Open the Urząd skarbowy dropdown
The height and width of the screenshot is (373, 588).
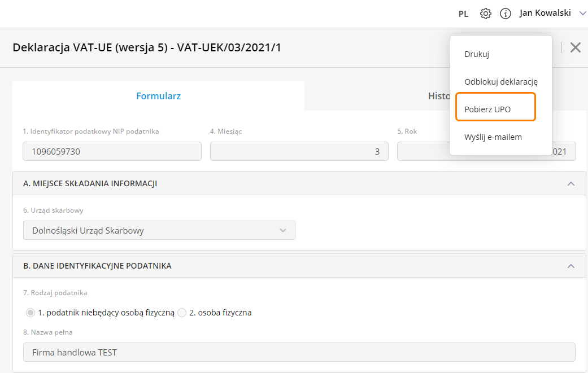[x=159, y=230]
